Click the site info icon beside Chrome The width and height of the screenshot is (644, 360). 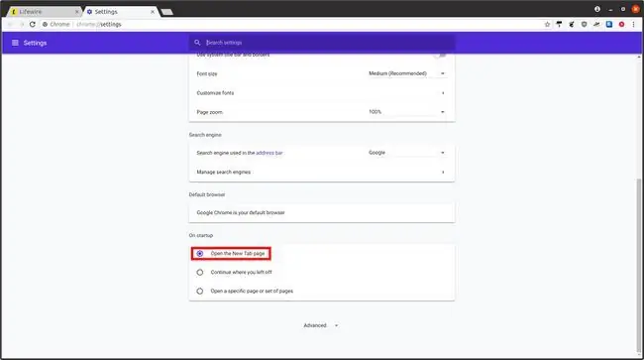coord(46,24)
